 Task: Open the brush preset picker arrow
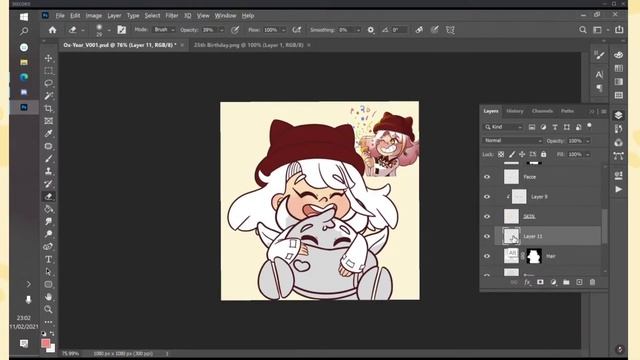[109, 30]
